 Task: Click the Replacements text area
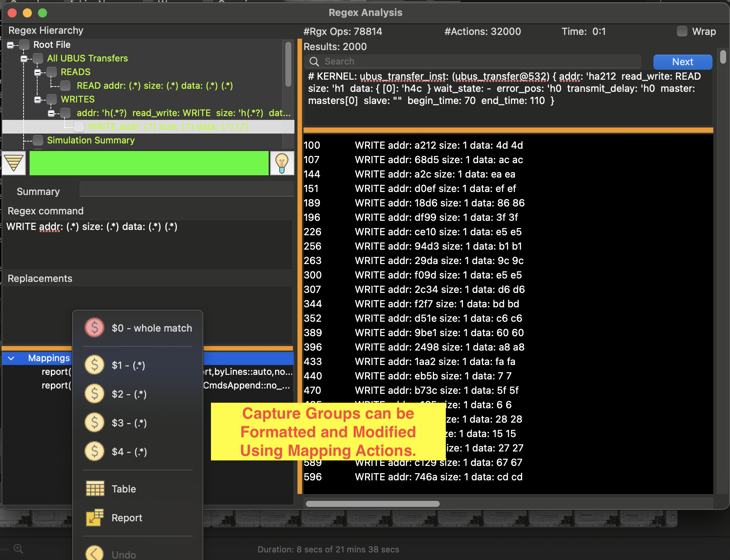(x=147, y=315)
